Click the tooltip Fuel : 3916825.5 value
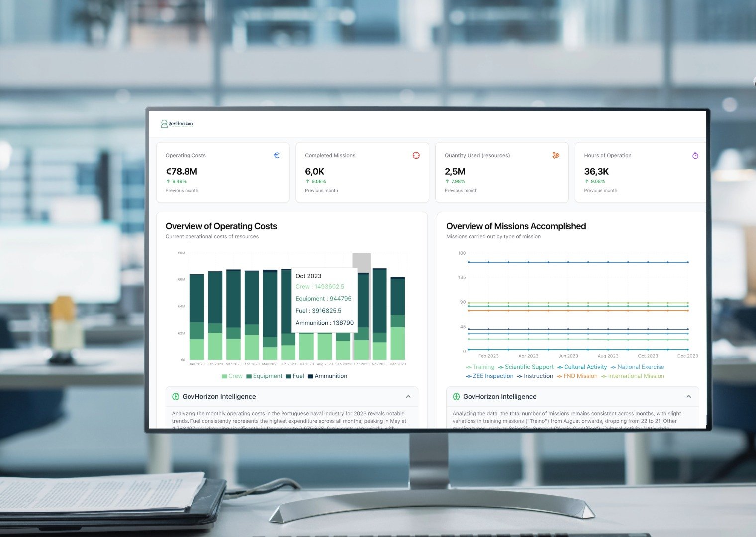Screen dimensions: 756x537 (x=318, y=311)
